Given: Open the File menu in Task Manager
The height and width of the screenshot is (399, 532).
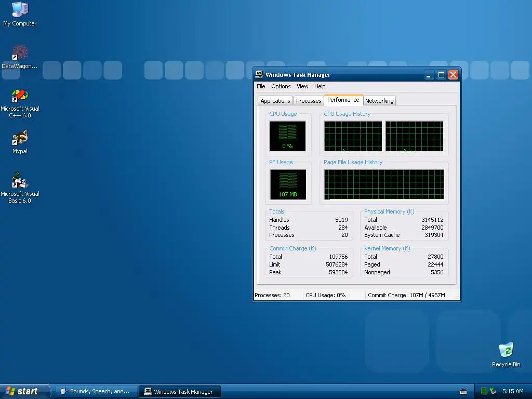Looking at the screenshot, I should pyautogui.click(x=261, y=86).
